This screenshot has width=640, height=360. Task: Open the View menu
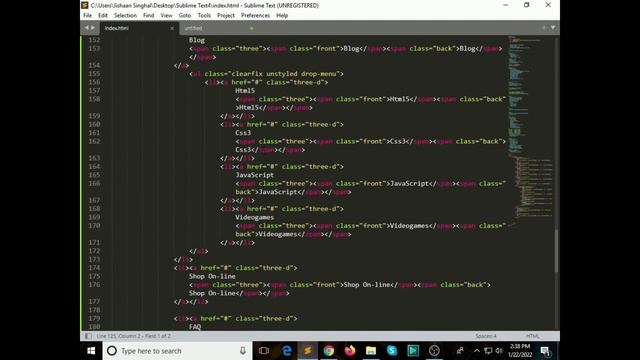pyautogui.click(x=166, y=16)
